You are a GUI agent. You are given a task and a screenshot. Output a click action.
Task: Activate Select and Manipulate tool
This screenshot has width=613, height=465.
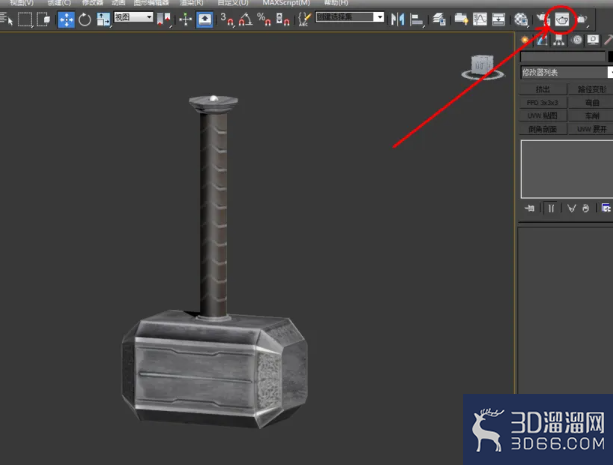[x=186, y=19]
